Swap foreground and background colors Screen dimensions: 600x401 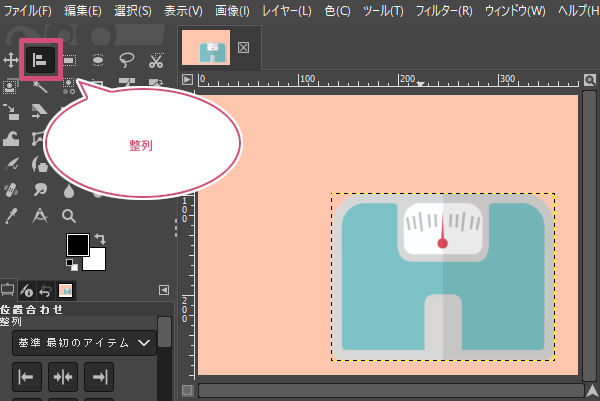point(100,239)
